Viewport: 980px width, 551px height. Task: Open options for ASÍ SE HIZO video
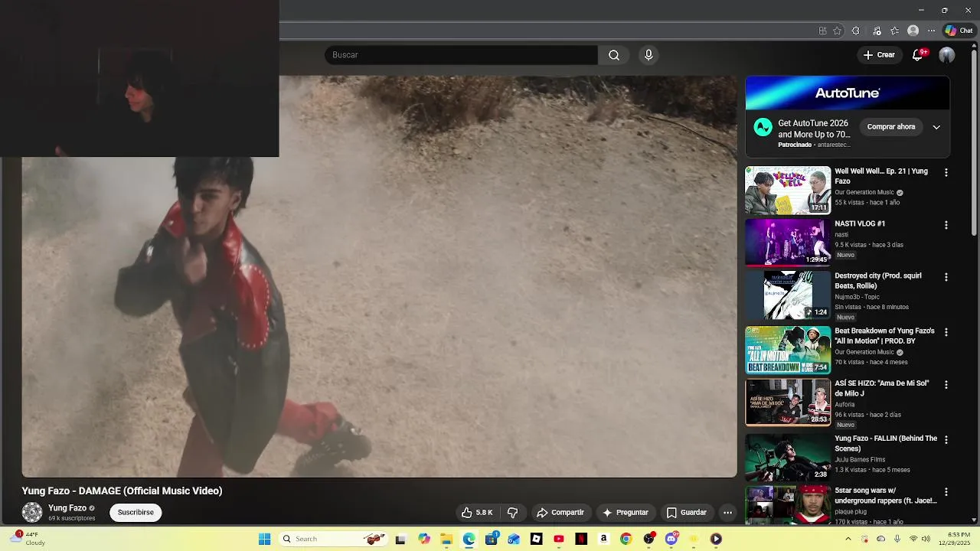tap(946, 385)
